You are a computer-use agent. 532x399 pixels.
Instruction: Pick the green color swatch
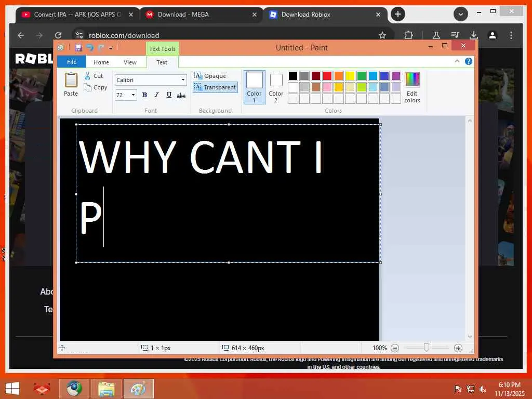(x=362, y=76)
